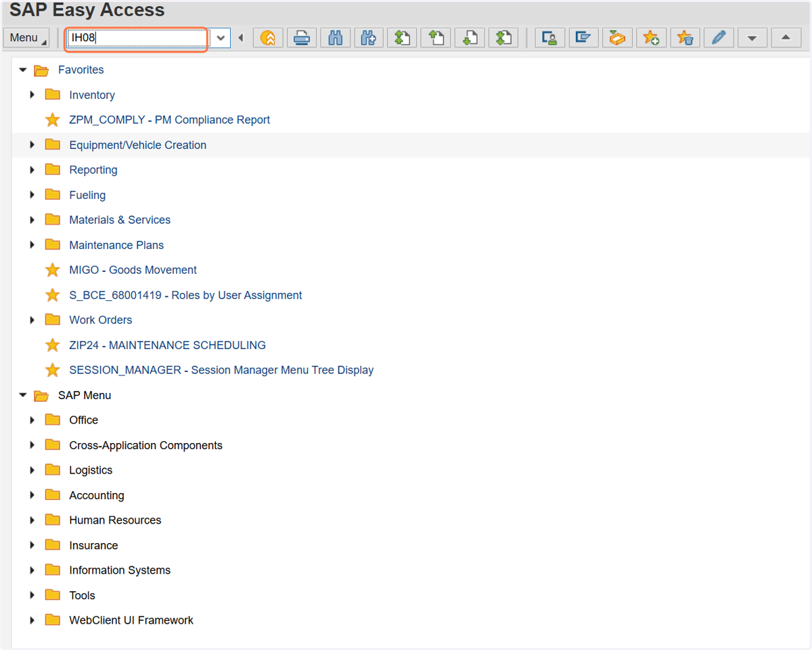Expand the Reporting folder arrow
Image resolution: width=812 pixels, height=650 pixels.
pyautogui.click(x=32, y=170)
